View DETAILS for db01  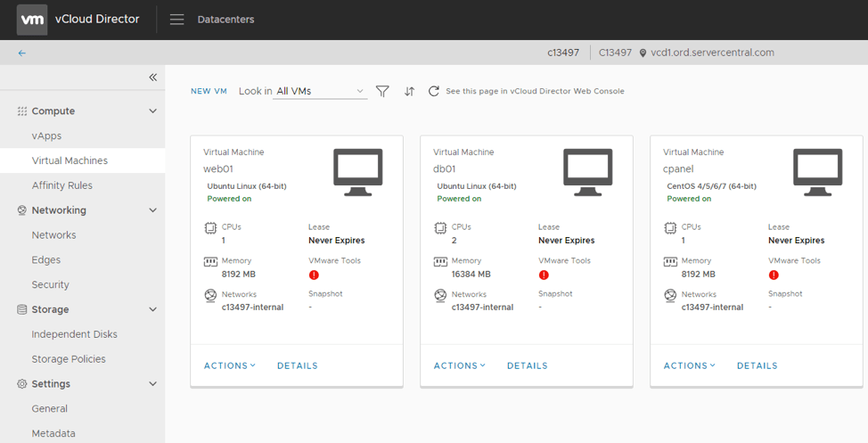527,365
